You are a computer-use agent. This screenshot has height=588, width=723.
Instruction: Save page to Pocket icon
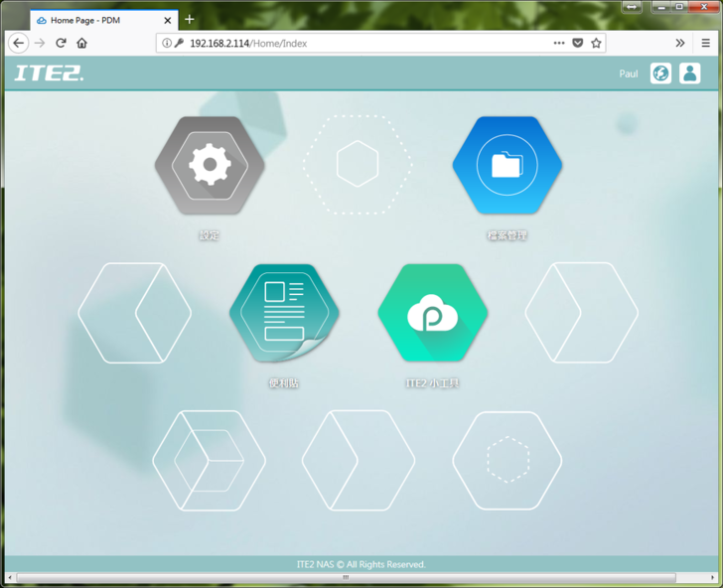pyautogui.click(x=578, y=43)
